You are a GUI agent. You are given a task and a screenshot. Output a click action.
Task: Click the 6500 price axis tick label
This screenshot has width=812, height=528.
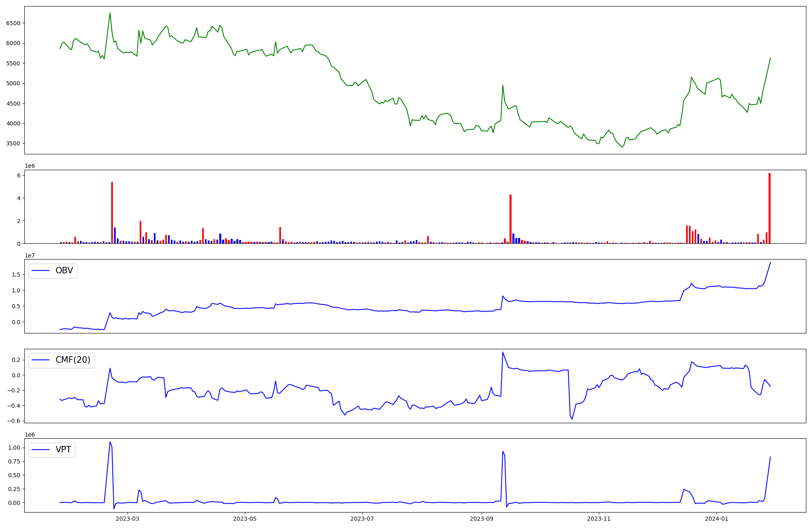(13, 23)
